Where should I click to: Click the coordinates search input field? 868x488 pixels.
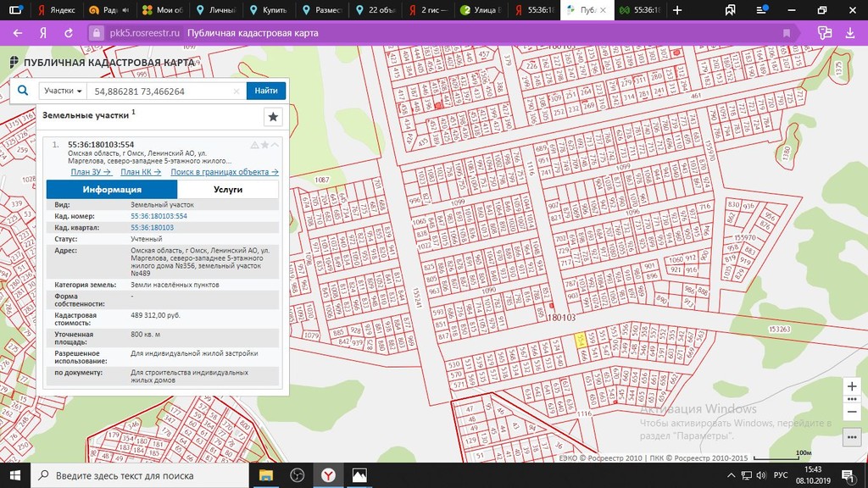[x=161, y=91]
